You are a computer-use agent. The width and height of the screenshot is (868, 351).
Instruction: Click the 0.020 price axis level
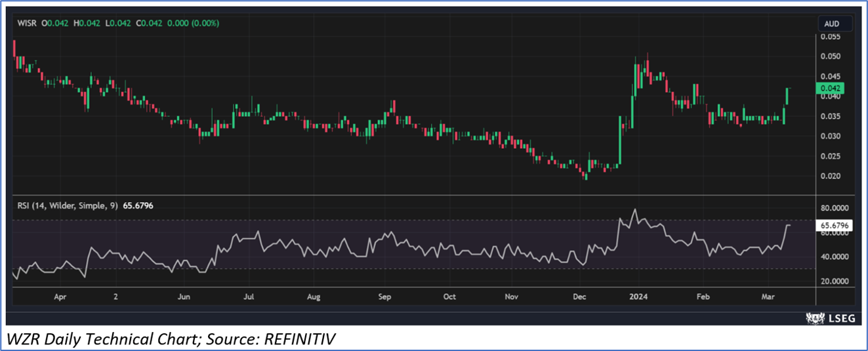831,176
